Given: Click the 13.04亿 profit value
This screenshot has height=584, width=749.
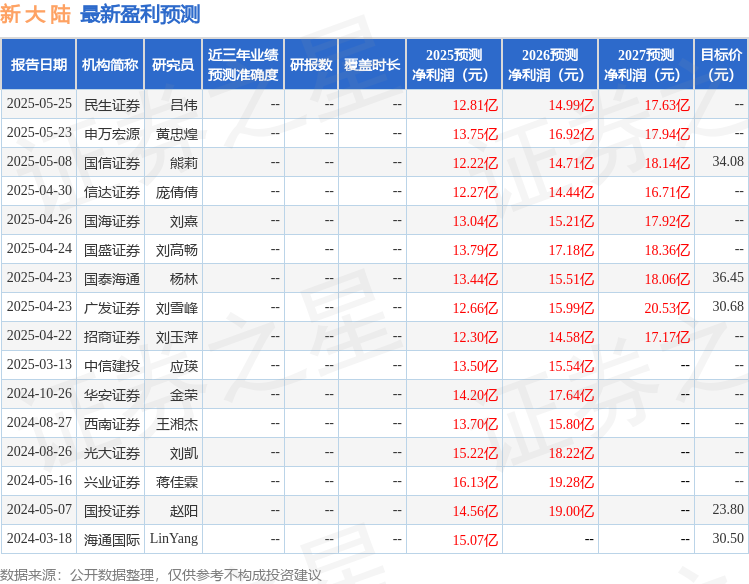Looking at the screenshot, I should tap(475, 221).
